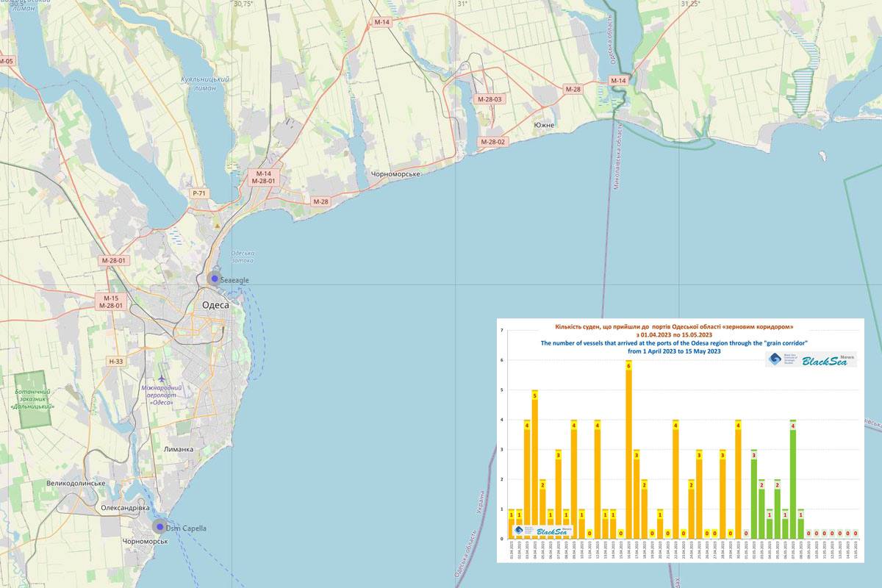882x588 pixels.
Task: Click the BlackSea watermark at chart bottom-left
Action: [x=543, y=531]
